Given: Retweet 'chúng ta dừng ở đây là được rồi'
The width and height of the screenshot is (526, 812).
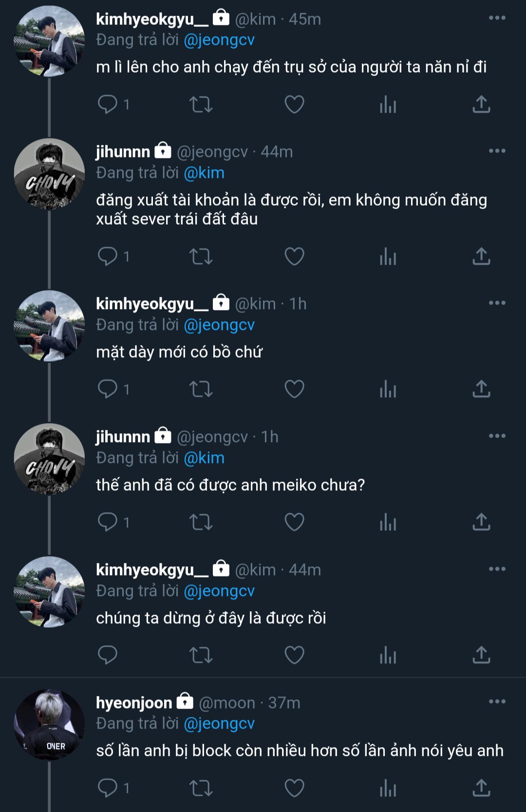Looking at the screenshot, I should [201, 655].
